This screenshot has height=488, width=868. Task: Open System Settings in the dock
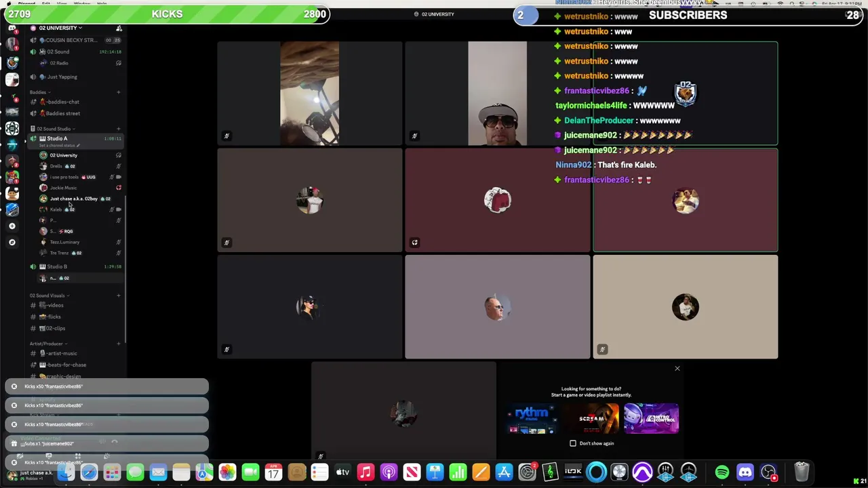(527, 472)
